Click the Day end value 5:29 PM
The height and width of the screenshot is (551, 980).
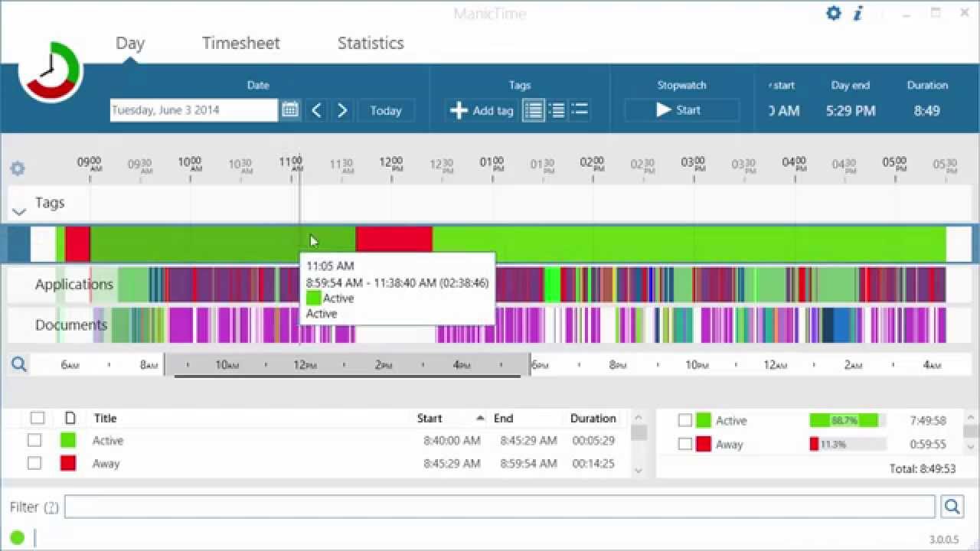pos(851,110)
